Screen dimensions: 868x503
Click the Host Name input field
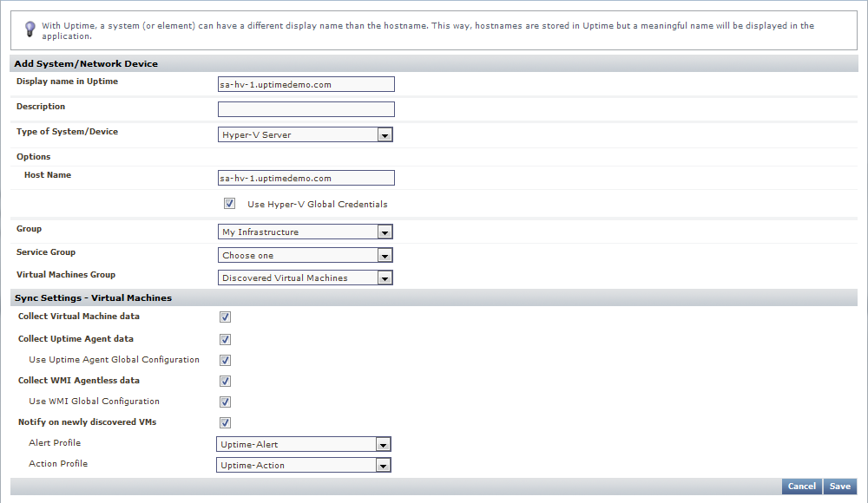[x=306, y=178]
